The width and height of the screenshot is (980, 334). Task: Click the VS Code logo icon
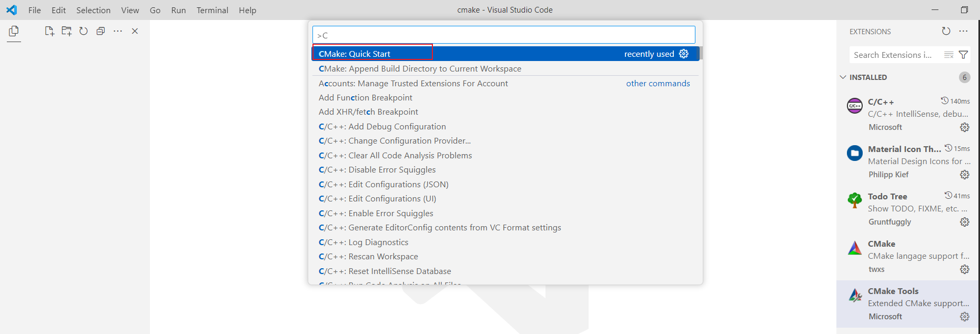(12, 10)
